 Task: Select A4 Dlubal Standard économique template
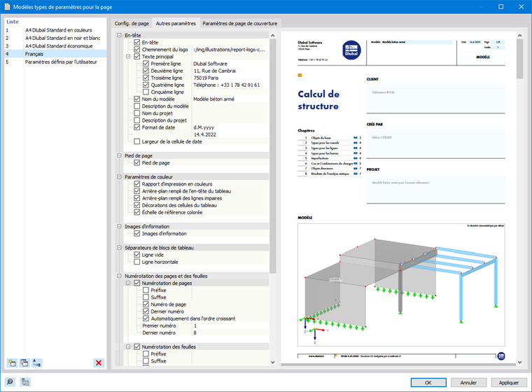pyautogui.click(x=55, y=46)
